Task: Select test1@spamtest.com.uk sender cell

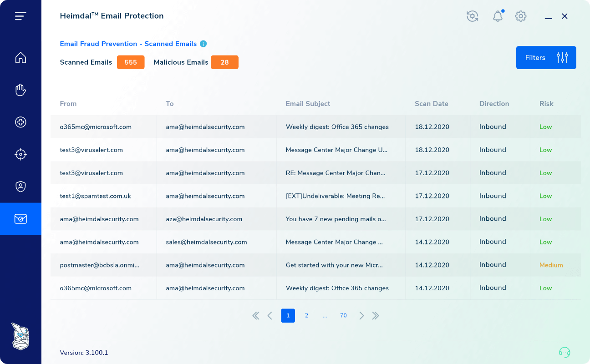Action: tap(95, 196)
